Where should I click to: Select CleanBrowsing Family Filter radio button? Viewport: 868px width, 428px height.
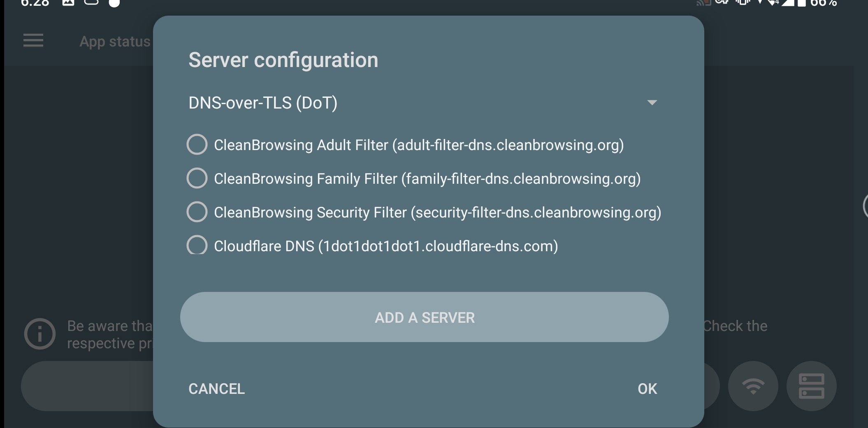pos(197,178)
